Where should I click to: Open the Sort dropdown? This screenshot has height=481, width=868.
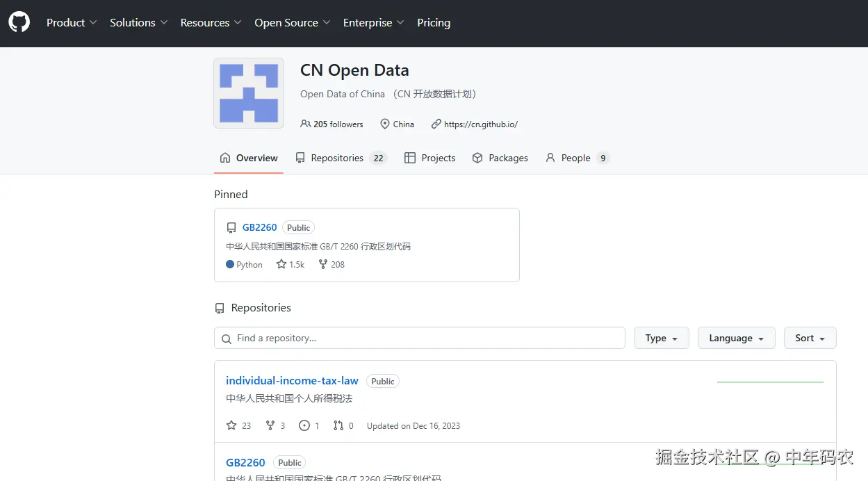(x=810, y=338)
